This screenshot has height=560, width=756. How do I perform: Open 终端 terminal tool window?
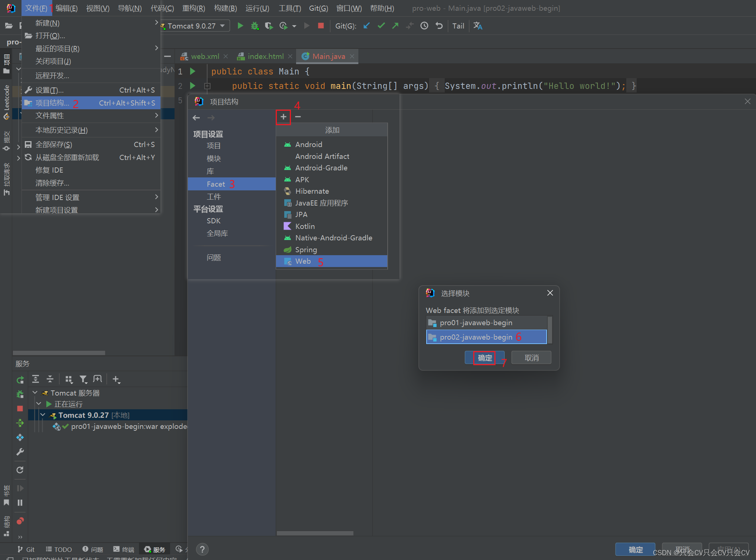(x=124, y=549)
